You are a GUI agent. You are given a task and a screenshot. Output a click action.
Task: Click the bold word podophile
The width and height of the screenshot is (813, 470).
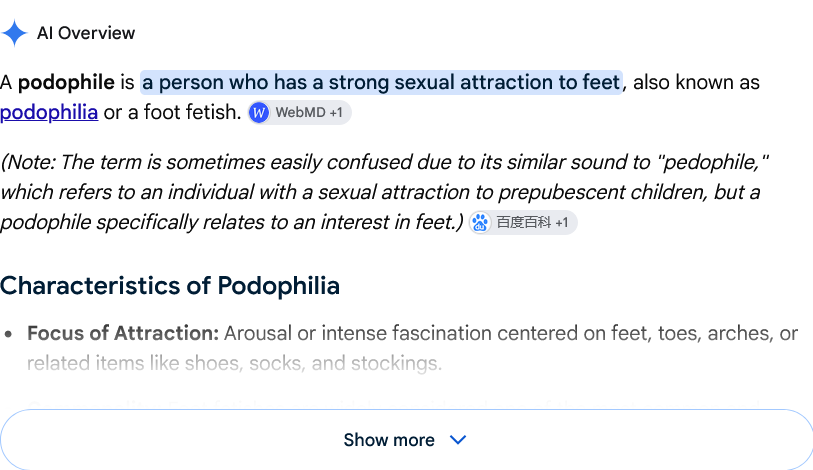coord(66,82)
